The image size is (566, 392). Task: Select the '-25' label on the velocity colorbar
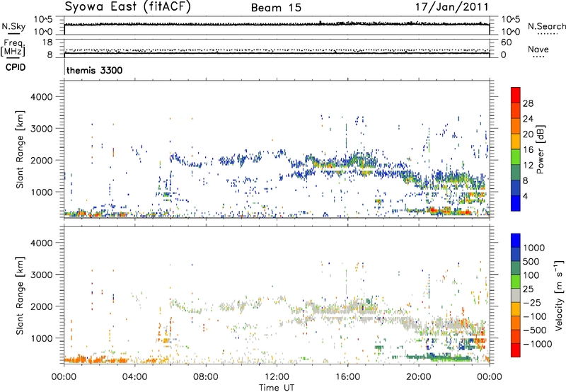click(x=531, y=303)
